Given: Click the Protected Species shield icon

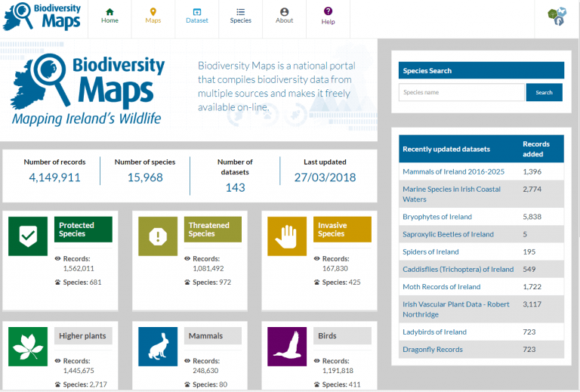Looking at the screenshot, I should click(28, 236).
